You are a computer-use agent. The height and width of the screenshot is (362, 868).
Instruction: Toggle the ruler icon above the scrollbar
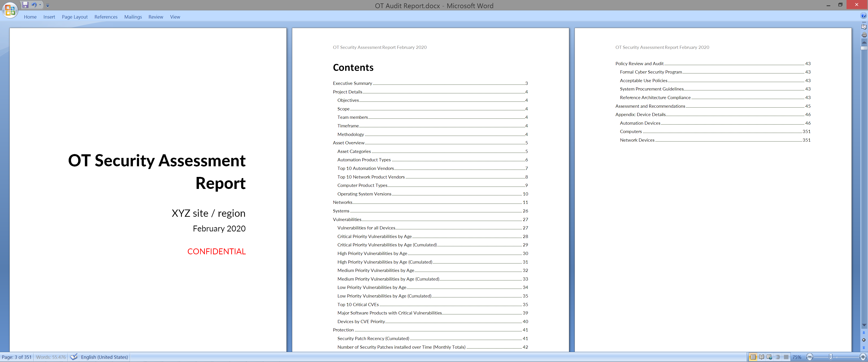(864, 27)
